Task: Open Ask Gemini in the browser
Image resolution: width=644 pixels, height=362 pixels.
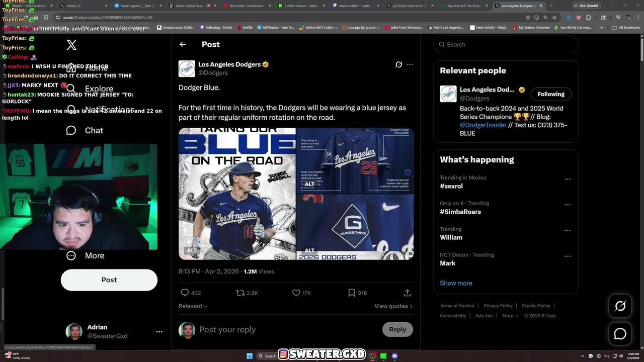Action: pyautogui.click(x=585, y=6)
